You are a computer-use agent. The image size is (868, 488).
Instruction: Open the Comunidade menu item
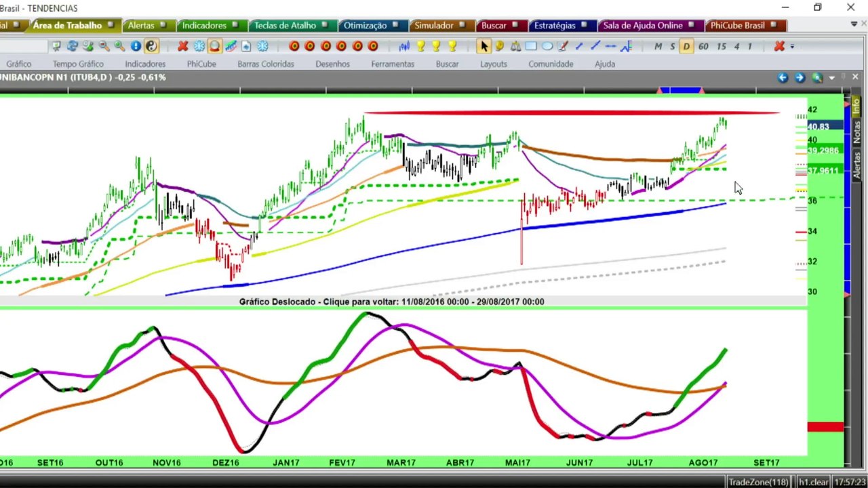551,64
